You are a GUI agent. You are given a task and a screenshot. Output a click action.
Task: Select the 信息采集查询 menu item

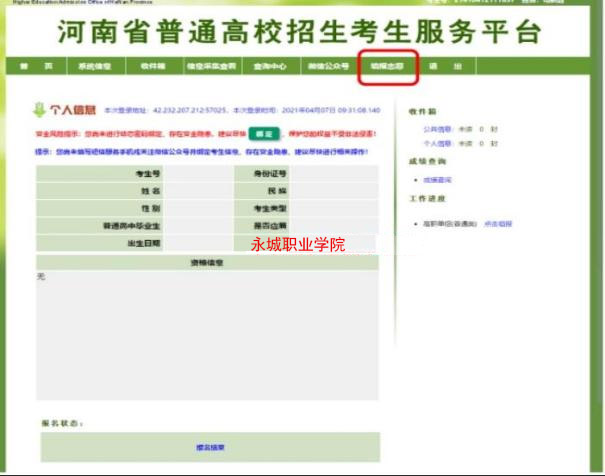coord(211,66)
